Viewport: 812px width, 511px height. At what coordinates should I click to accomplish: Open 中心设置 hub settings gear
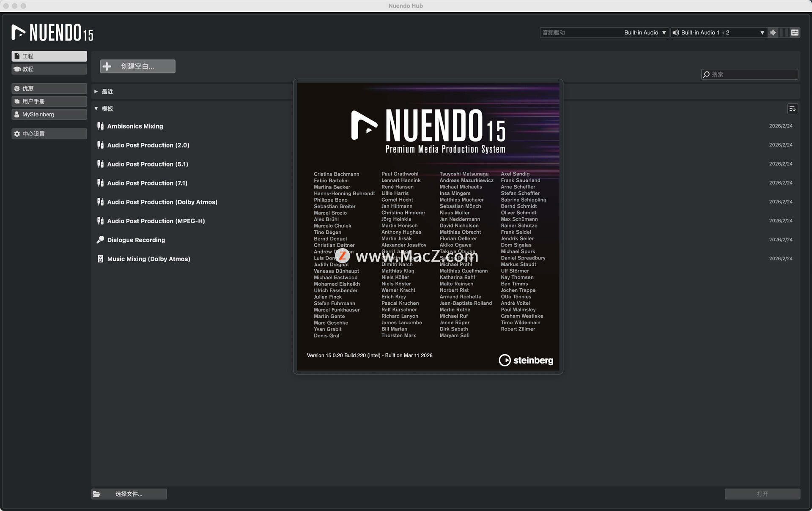pyautogui.click(x=49, y=134)
